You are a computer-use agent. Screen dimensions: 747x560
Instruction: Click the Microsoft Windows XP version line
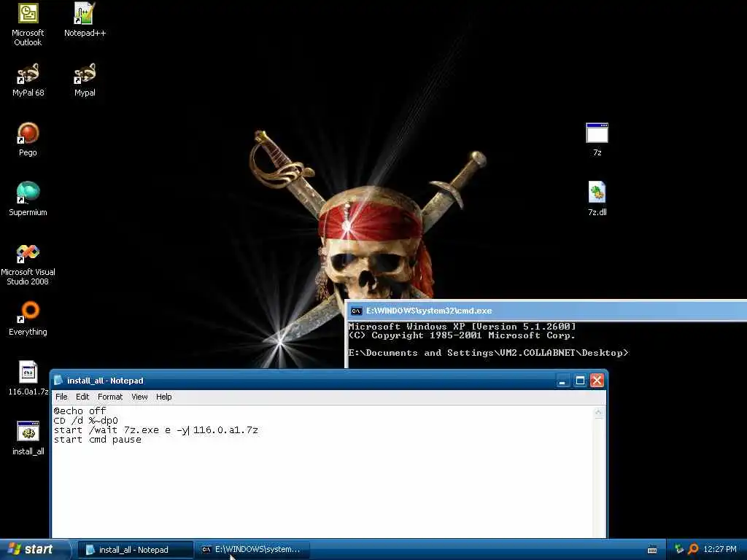point(462,327)
